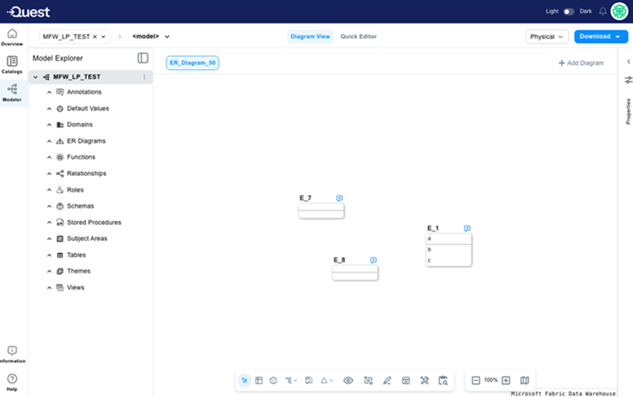Screen dimensions: 633x397
Task: Open the relationship tool dropdown in the toolbar
Action: pyautogui.click(x=291, y=380)
